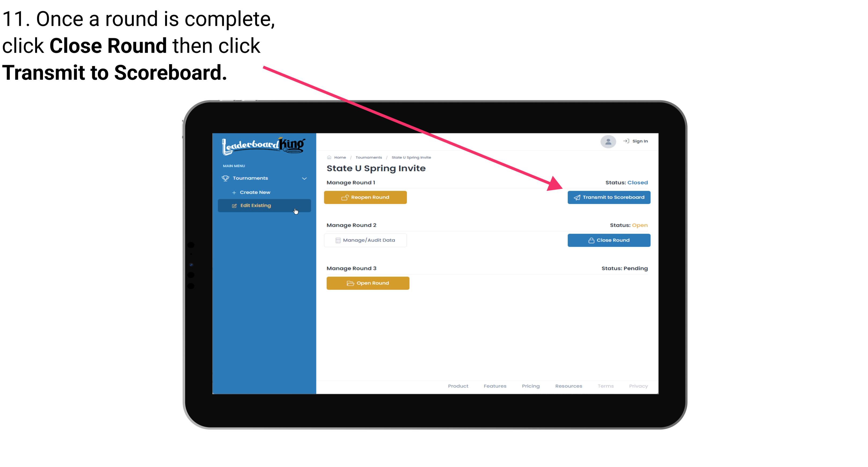Click the Tournaments breadcrumb link
The height and width of the screenshot is (467, 868).
(369, 157)
